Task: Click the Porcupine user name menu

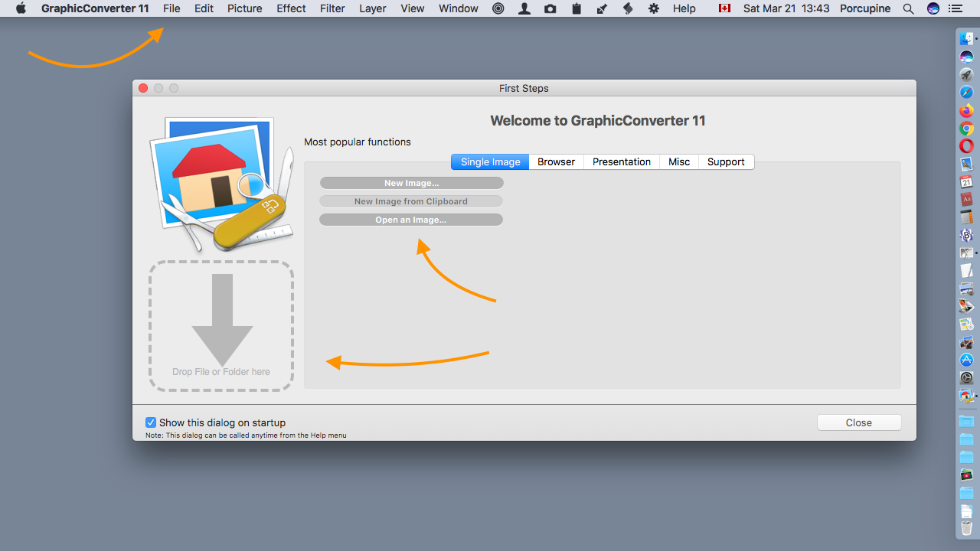Action: (x=865, y=8)
